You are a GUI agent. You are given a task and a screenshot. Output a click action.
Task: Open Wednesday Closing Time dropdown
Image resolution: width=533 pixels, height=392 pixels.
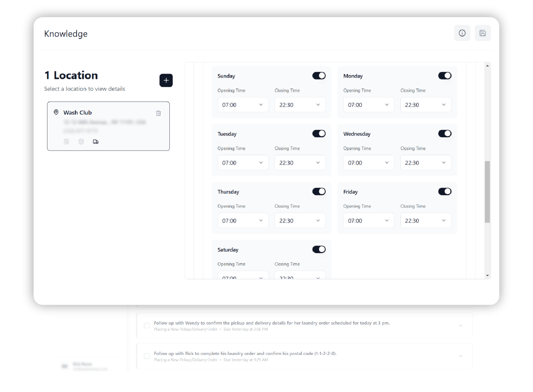(426, 163)
